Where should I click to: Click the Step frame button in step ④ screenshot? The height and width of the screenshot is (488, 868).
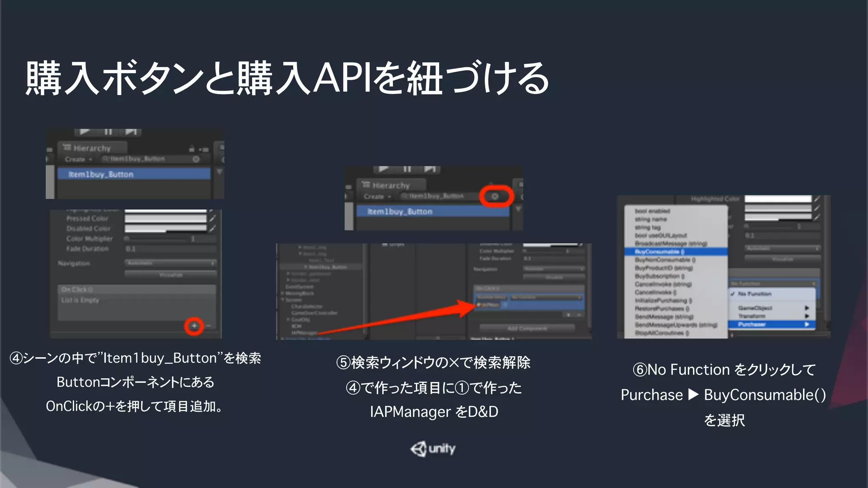[131, 132]
